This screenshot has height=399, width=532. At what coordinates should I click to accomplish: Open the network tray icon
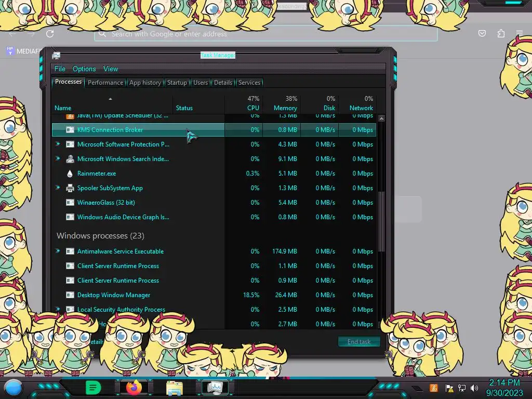(x=462, y=388)
